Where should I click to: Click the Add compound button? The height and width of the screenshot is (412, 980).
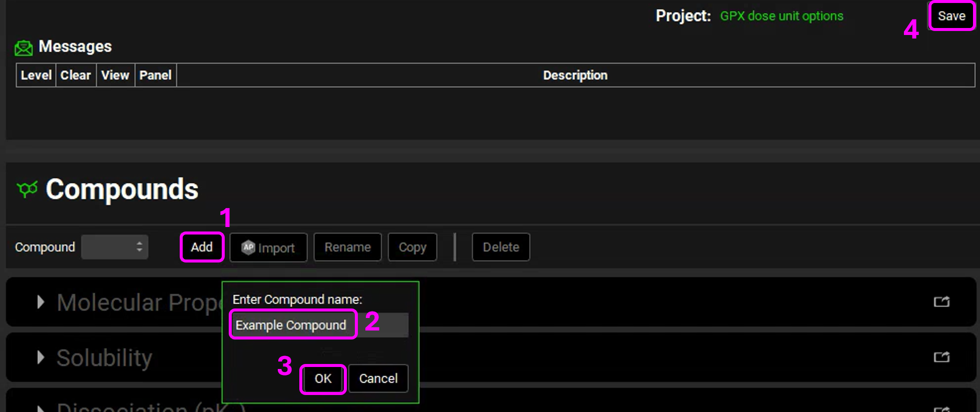coord(202,247)
